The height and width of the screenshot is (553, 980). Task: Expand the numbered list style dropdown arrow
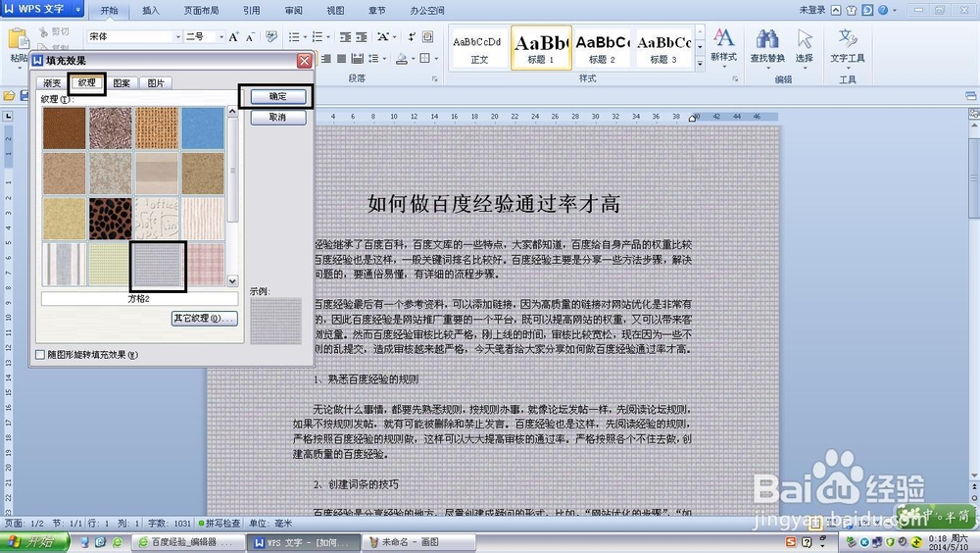click(328, 37)
